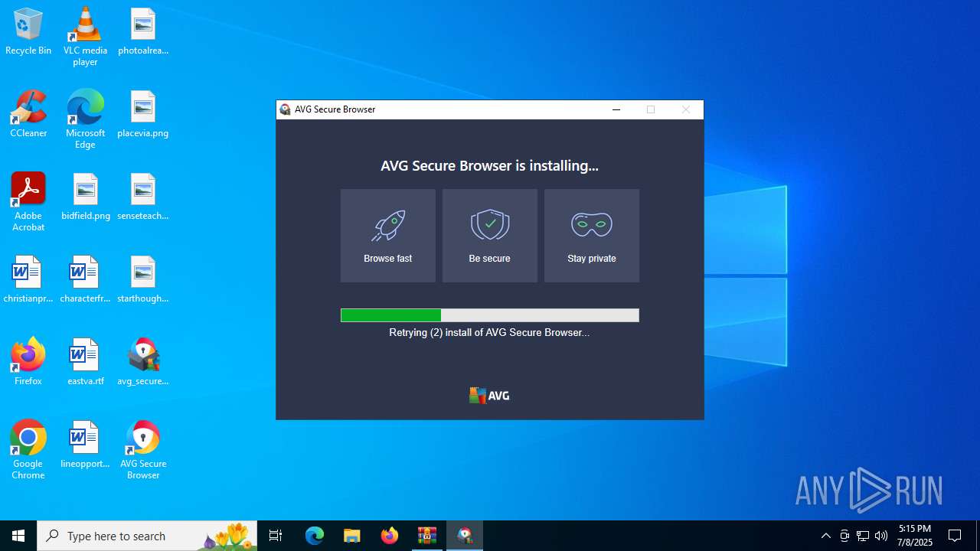This screenshot has width=980, height=551.
Task: Open network status tray icon
Action: pyautogui.click(x=863, y=536)
